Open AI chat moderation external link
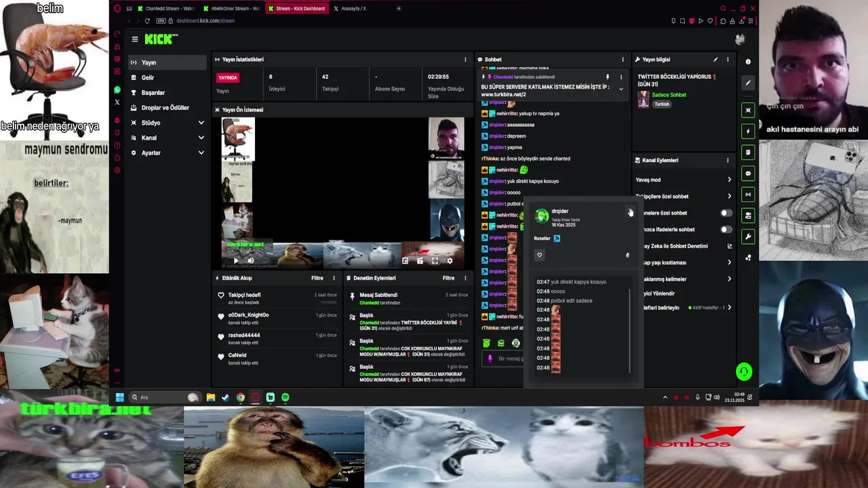The image size is (868, 488). pyautogui.click(x=730, y=246)
